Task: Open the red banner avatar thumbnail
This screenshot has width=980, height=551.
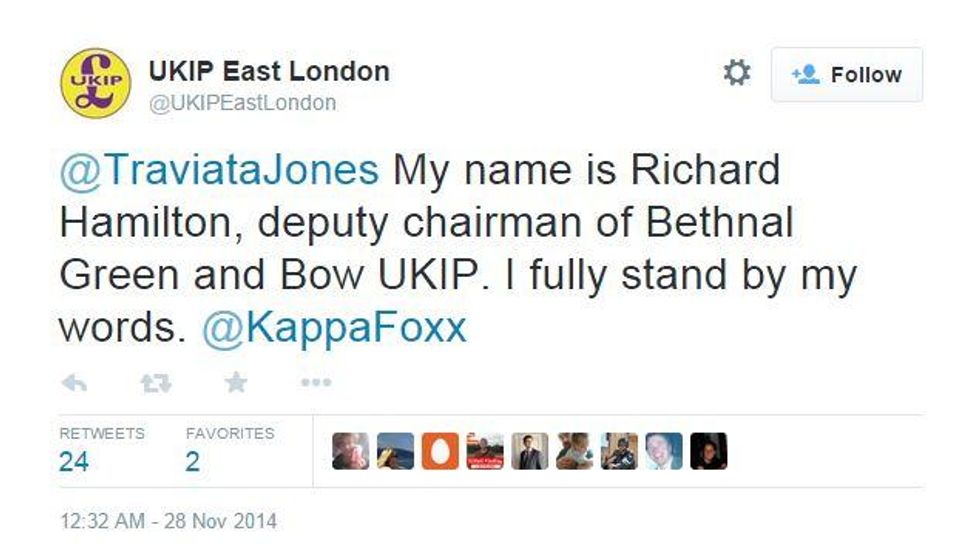Action: click(485, 452)
